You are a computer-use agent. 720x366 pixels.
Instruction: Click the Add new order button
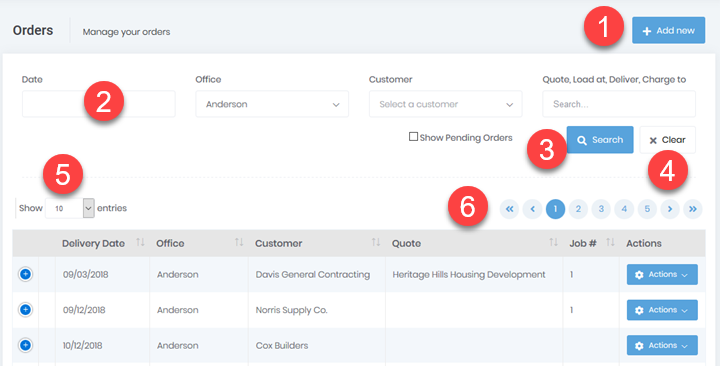pyautogui.click(x=668, y=30)
